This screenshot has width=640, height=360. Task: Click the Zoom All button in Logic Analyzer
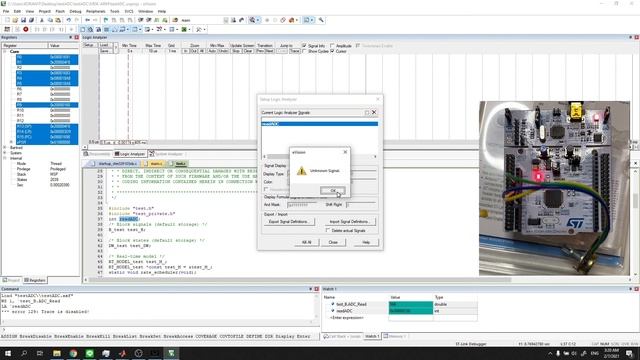coord(202,51)
